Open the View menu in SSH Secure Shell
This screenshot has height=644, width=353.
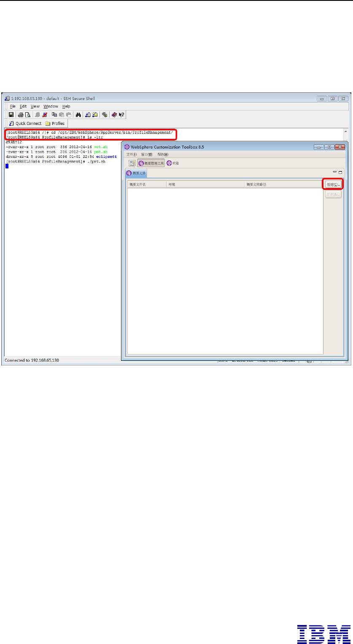pos(35,106)
